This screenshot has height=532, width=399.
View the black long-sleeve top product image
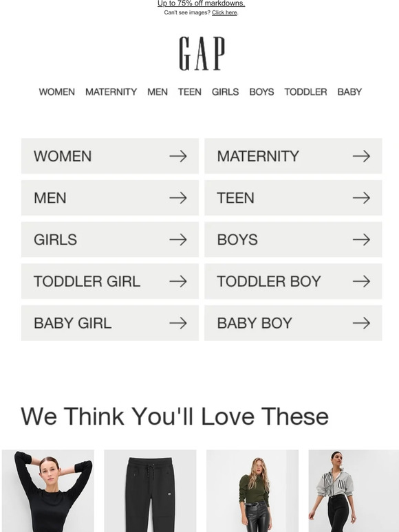pos(48,491)
